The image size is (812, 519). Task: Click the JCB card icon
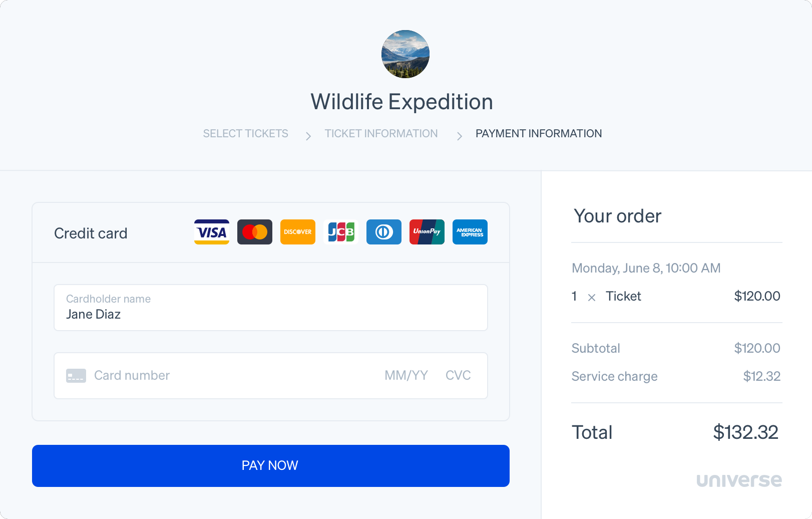[x=341, y=232]
